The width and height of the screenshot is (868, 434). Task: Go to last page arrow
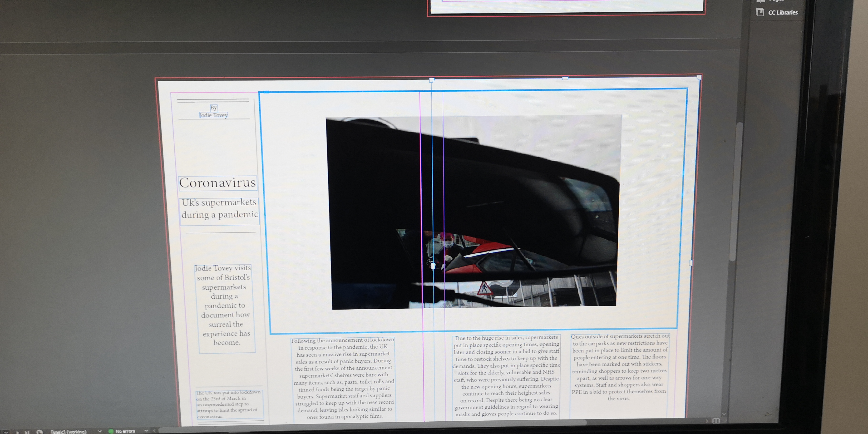click(x=27, y=432)
